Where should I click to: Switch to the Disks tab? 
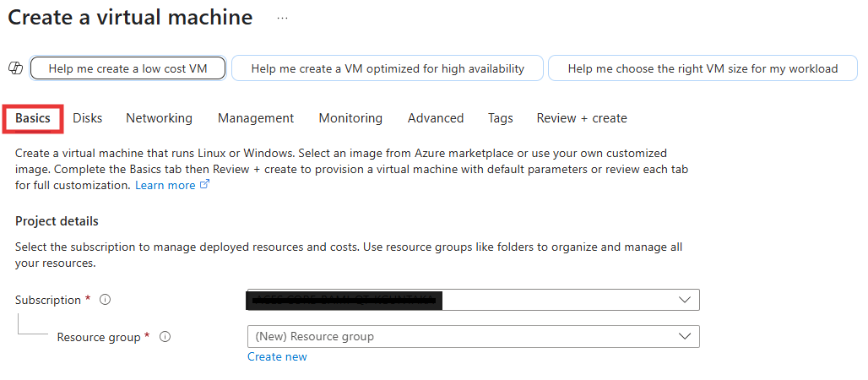tap(88, 118)
